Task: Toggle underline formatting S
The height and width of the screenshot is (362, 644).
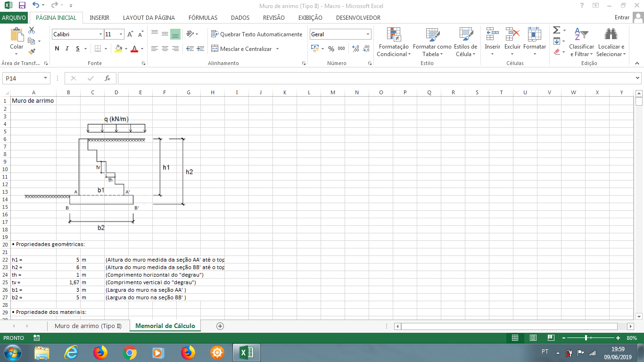Action: 77,49
